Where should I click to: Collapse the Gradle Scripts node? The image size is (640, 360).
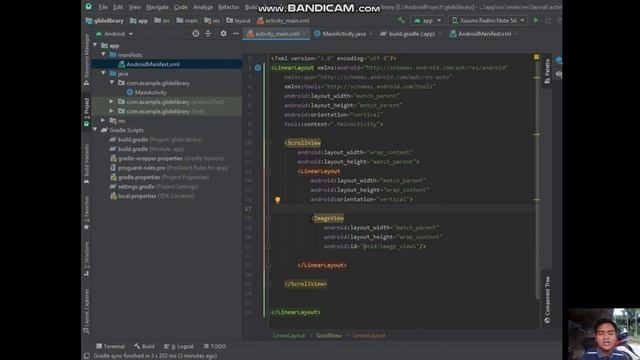click(95, 129)
